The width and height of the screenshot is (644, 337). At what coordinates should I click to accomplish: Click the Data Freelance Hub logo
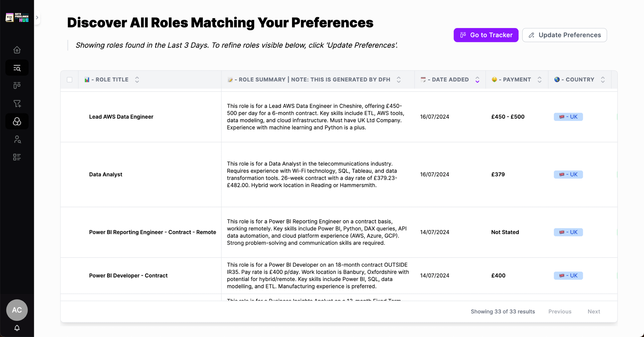17,18
